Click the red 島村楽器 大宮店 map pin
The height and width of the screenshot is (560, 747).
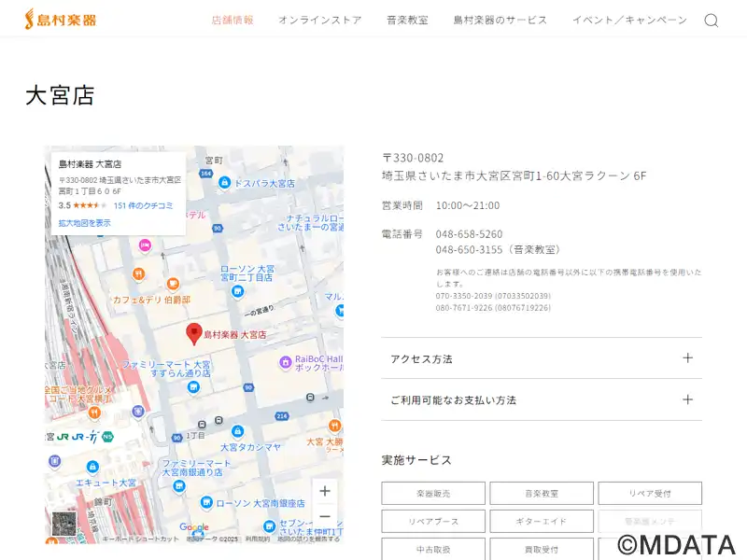point(194,333)
